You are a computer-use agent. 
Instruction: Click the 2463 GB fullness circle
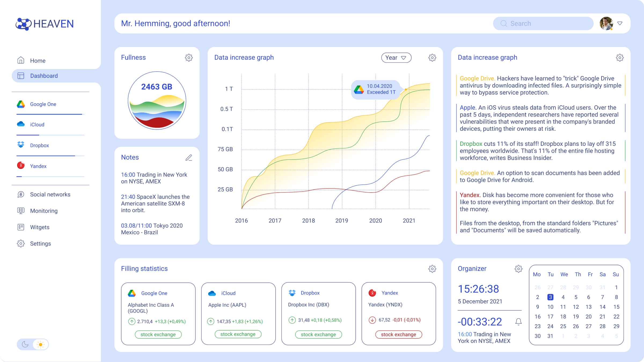pyautogui.click(x=157, y=101)
